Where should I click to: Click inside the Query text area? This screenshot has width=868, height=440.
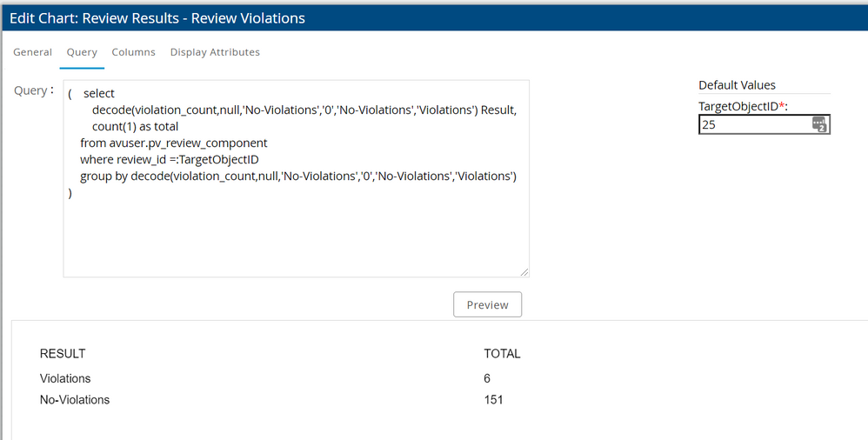[296, 235]
